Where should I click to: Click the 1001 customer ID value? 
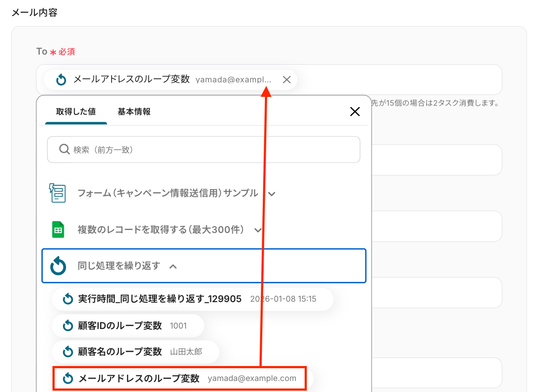pyautogui.click(x=179, y=326)
